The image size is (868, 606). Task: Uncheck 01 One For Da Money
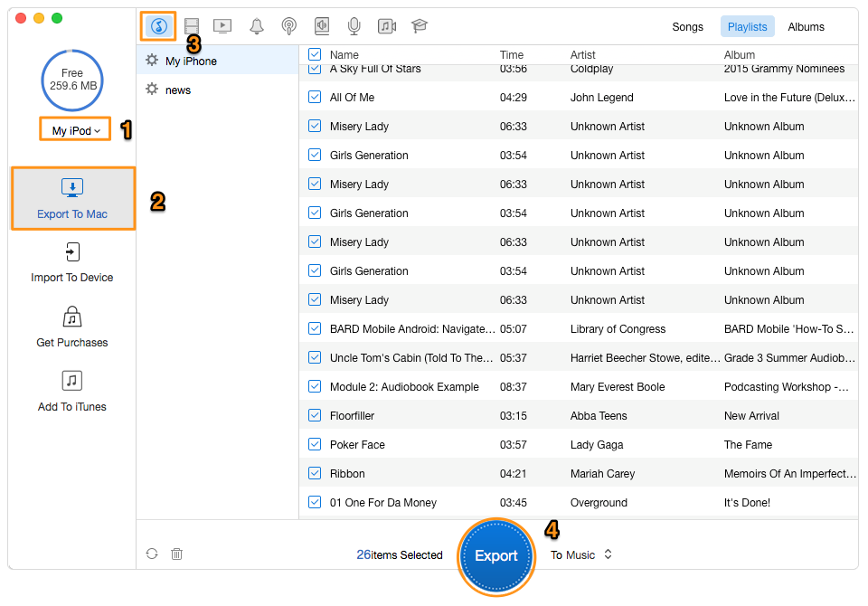(x=315, y=502)
